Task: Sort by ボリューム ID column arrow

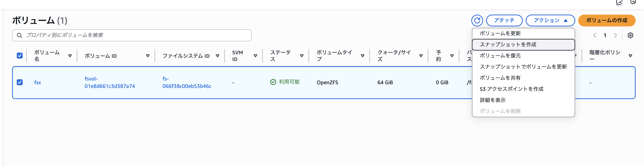Action: point(148,56)
